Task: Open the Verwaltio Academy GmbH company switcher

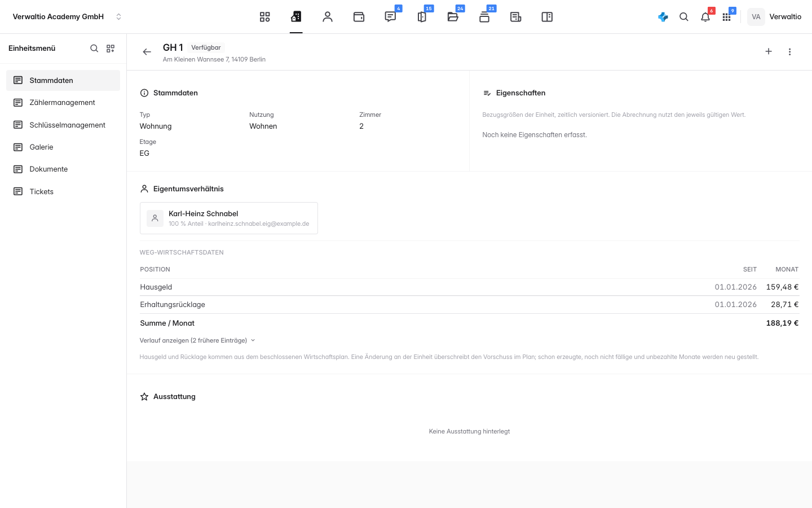Action: click(x=67, y=17)
